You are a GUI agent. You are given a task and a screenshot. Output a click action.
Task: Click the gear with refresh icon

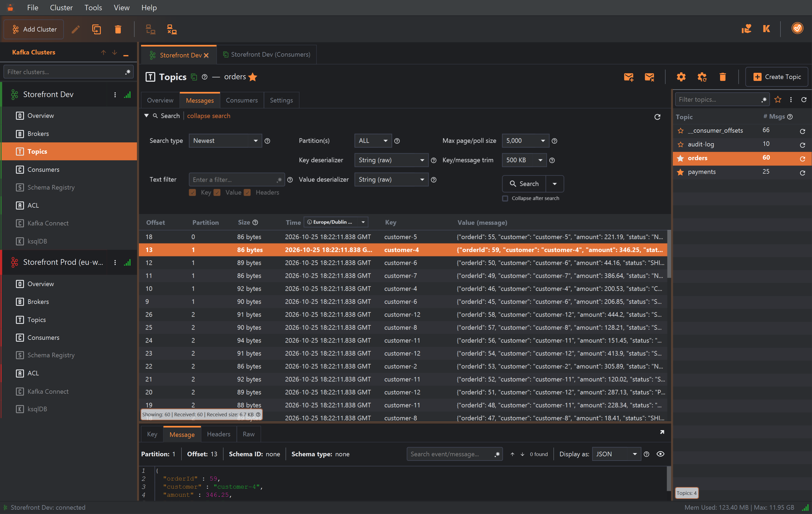[x=702, y=77]
